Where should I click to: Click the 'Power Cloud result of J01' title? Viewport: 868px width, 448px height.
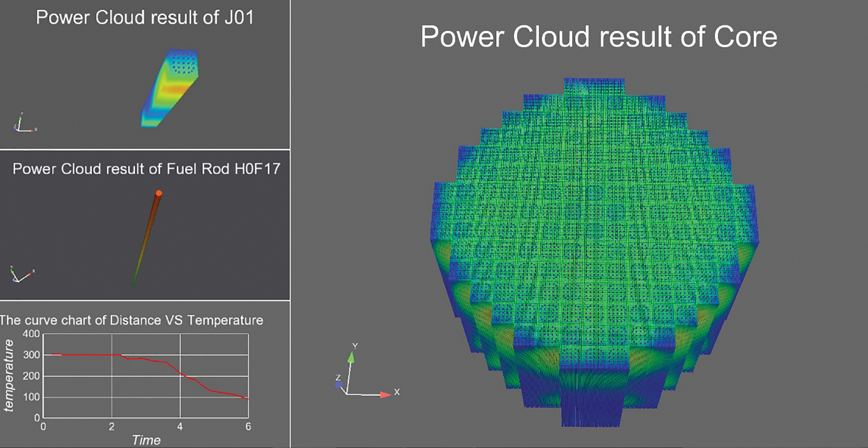[x=144, y=18]
